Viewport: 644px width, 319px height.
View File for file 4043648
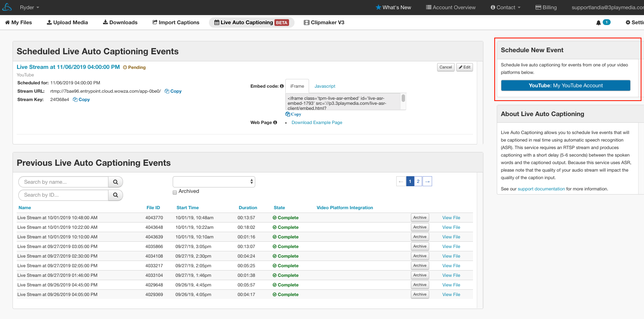coord(451,228)
